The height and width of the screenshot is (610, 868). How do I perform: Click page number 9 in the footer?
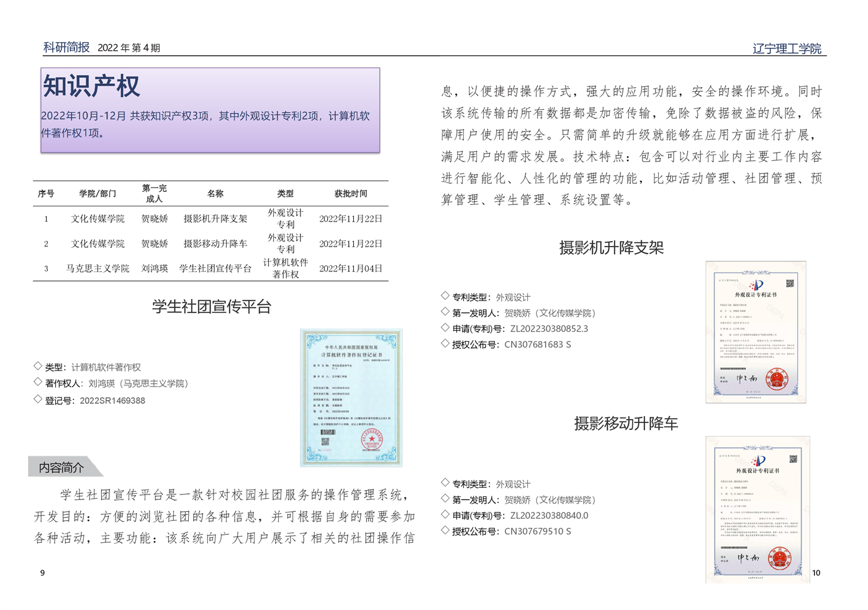42,573
